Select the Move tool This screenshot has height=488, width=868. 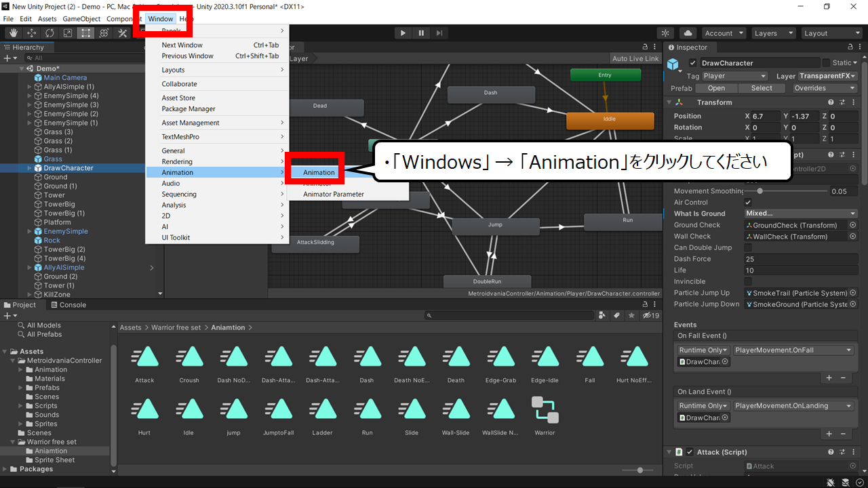click(32, 33)
